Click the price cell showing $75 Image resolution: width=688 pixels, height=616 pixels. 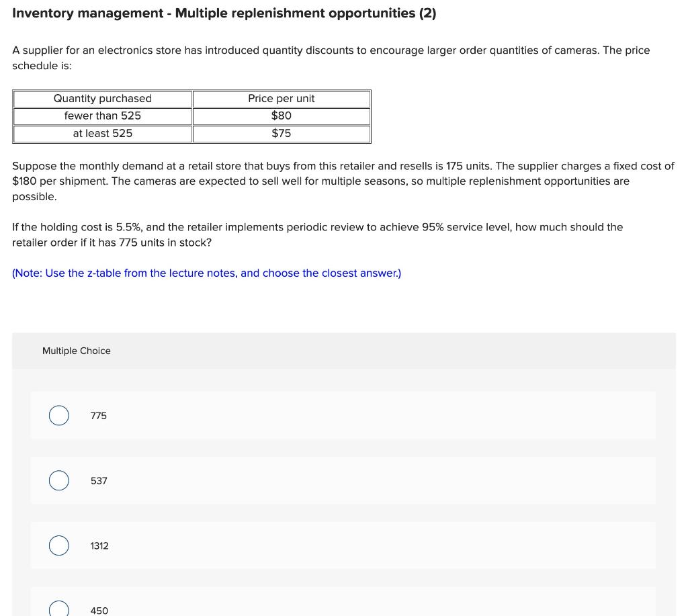pos(281,133)
